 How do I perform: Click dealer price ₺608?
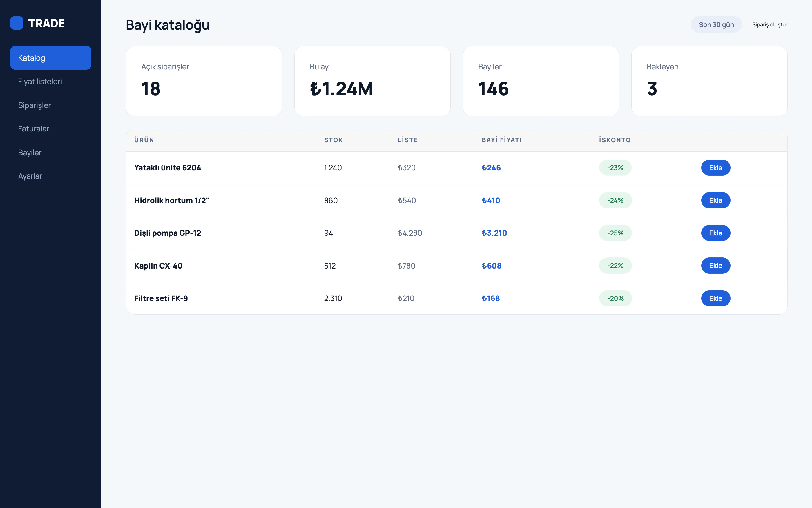click(x=491, y=266)
